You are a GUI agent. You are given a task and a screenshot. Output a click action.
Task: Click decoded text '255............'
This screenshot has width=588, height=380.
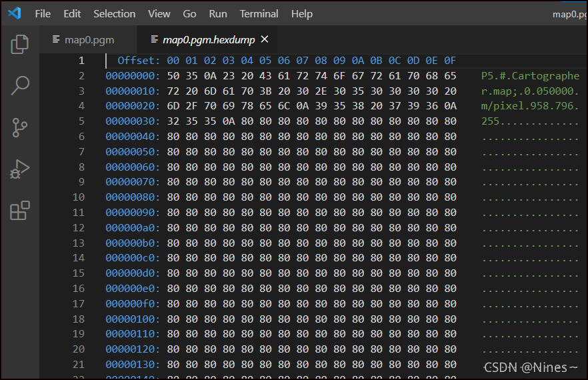click(x=530, y=121)
